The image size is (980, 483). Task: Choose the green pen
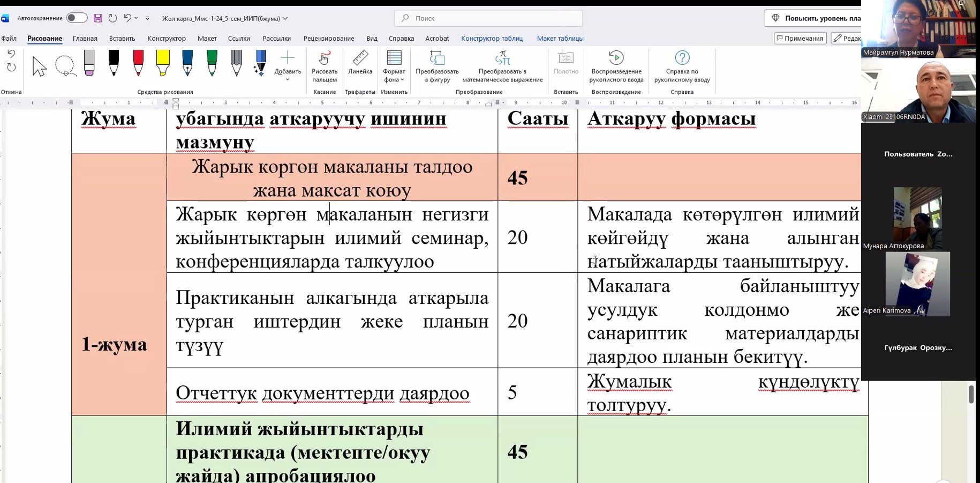(212, 63)
